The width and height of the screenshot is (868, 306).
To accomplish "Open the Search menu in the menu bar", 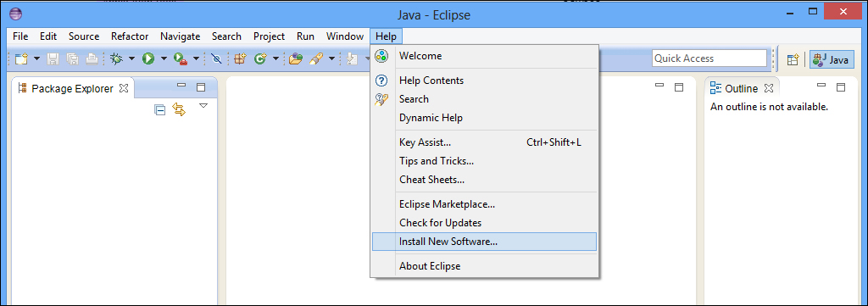I will [x=226, y=36].
